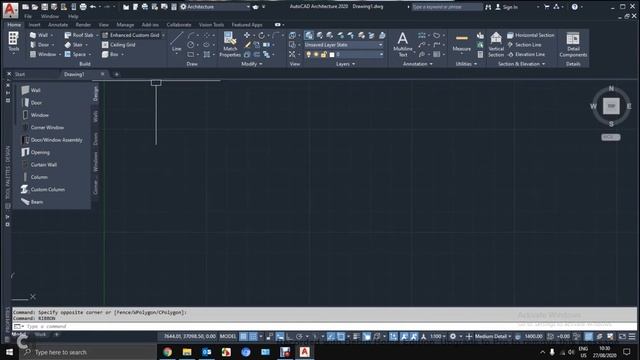
Task: Select the Box tool in ribbon
Action: [110, 54]
